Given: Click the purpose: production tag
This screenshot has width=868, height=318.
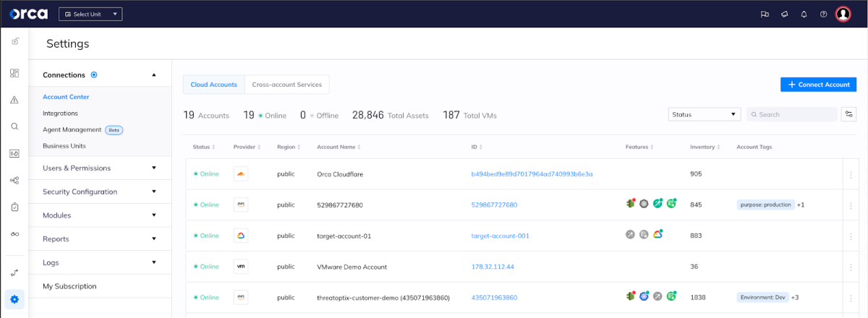Looking at the screenshot, I should point(765,205).
